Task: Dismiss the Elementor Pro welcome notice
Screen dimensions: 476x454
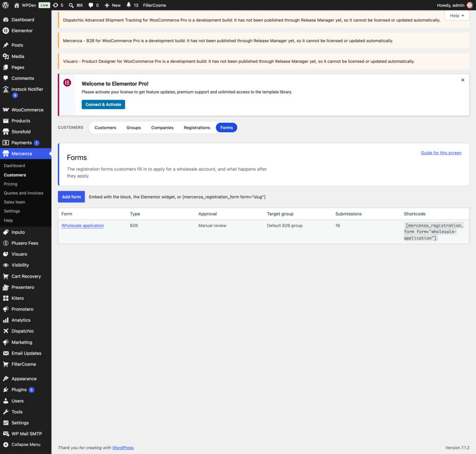Action: click(463, 80)
